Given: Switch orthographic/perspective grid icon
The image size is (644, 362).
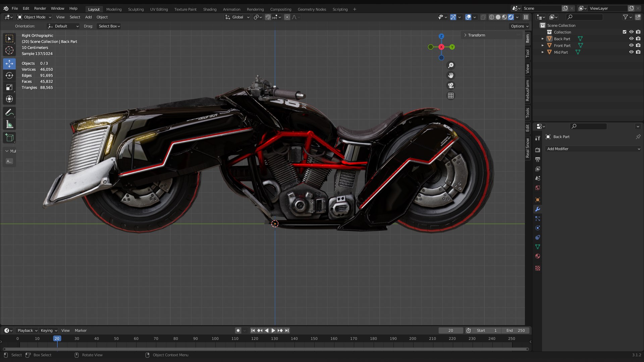Looking at the screenshot, I should tap(451, 96).
